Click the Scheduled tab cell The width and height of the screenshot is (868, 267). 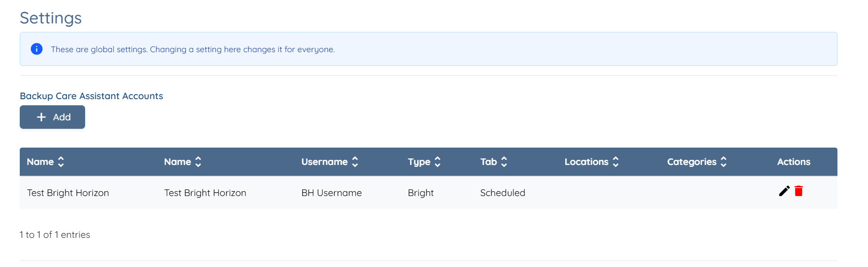pyautogui.click(x=502, y=193)
